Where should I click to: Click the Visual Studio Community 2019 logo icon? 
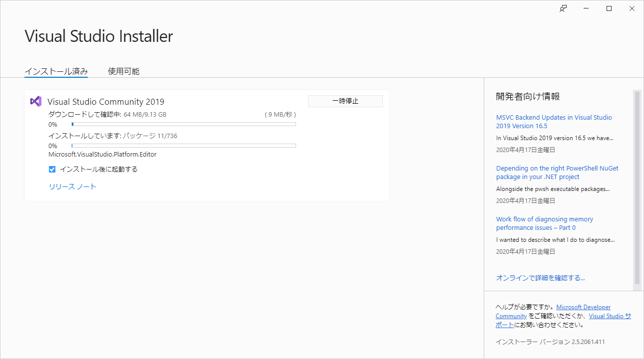(35, 101)
